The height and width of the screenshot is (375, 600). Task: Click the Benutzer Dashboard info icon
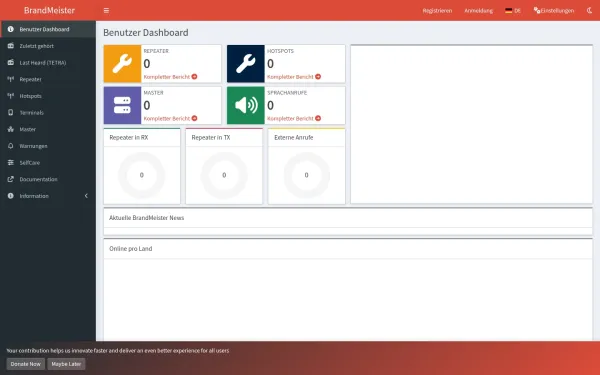11,29
